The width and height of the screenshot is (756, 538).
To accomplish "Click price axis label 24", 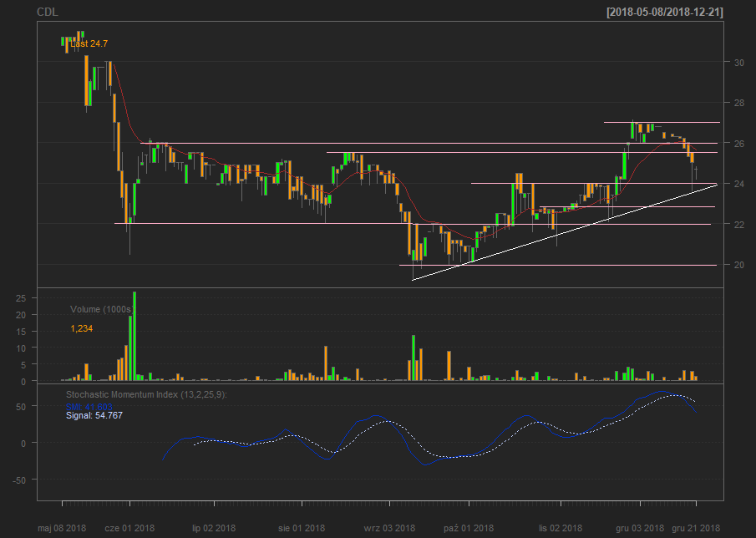I will pos(739,184).
